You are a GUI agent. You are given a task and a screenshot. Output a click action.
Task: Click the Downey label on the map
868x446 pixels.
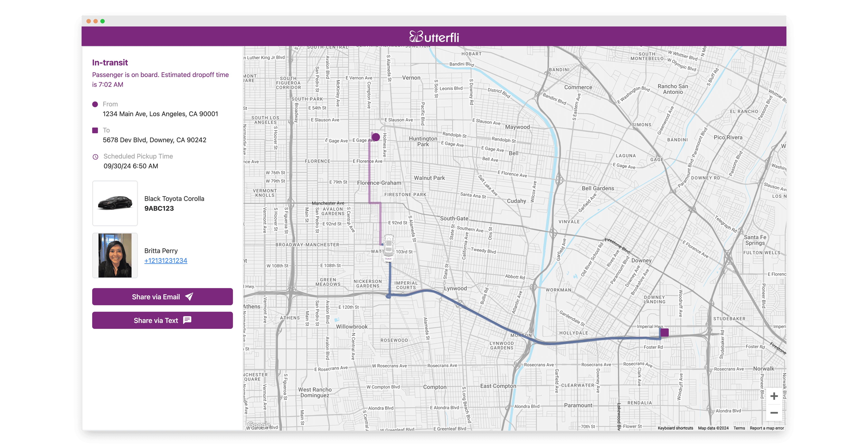[x=641, y=261]
